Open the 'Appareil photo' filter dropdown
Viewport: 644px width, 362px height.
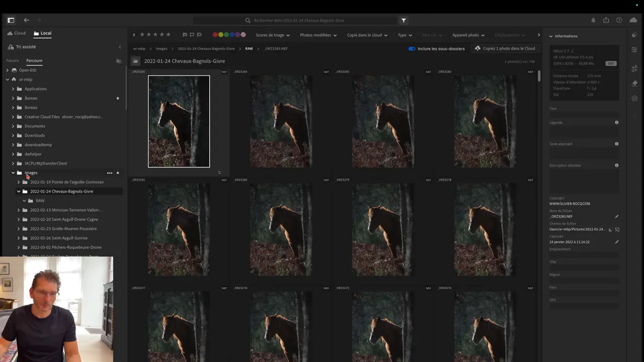[x=468, y=35]
